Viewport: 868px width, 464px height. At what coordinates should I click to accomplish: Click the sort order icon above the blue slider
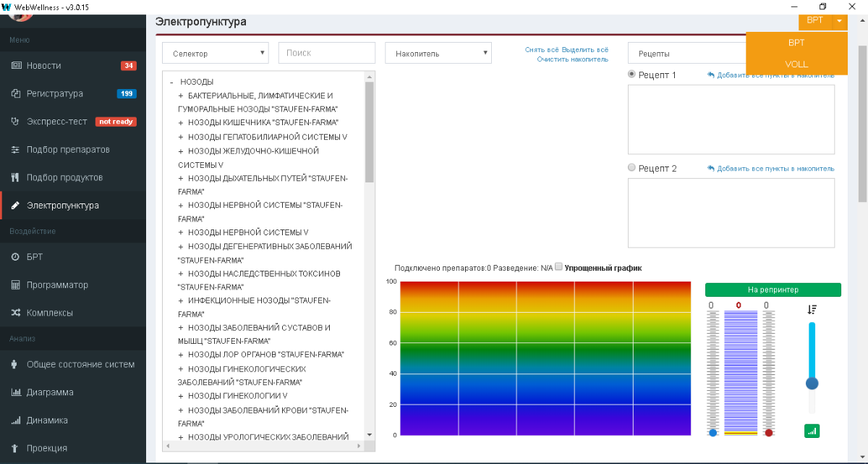pos(812,309)
